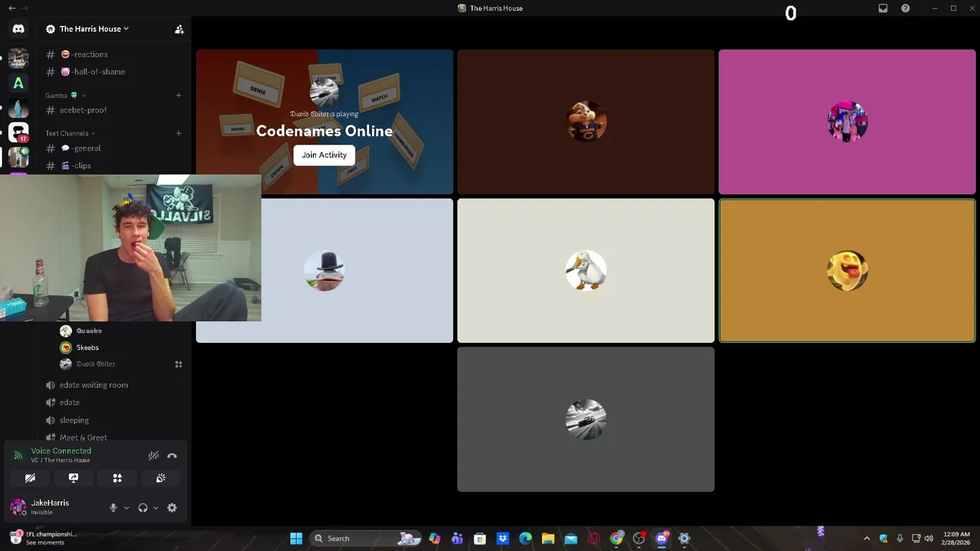Open Microsoft Store from the taskbar
Screen dimensions: 980x551
[480, 539]
